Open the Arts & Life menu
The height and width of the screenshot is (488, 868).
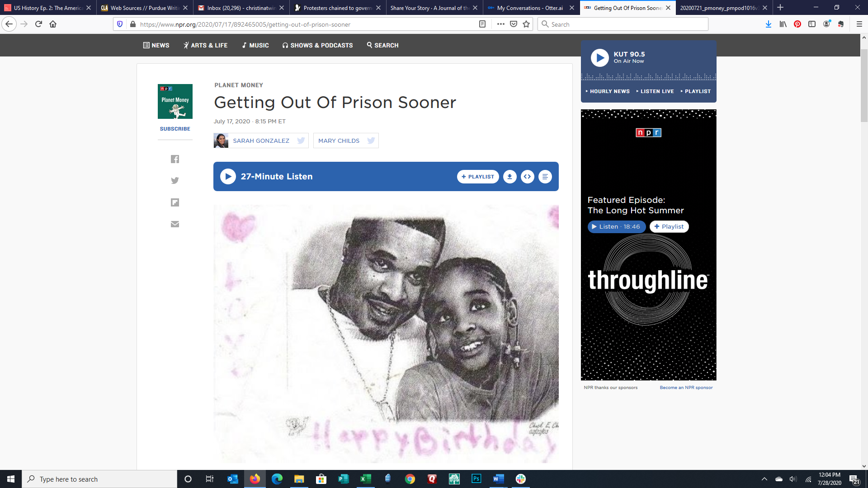pyautogui.click(x=205, y=45)
